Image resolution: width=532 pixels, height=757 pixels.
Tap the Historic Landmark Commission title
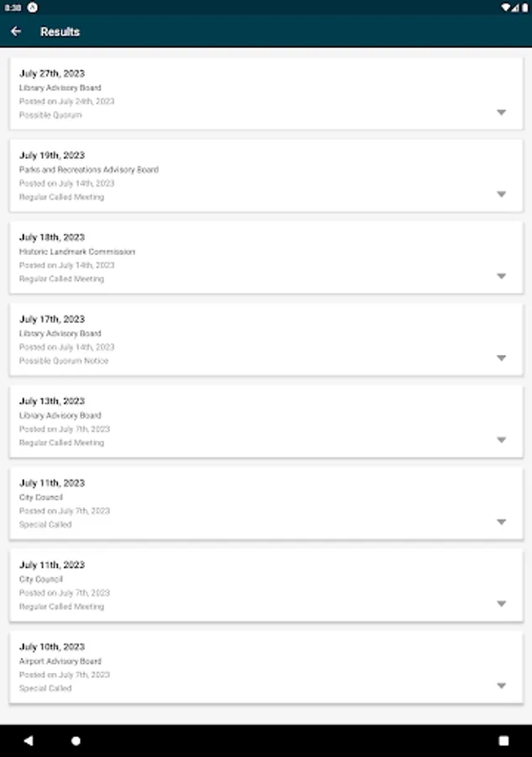76,251
